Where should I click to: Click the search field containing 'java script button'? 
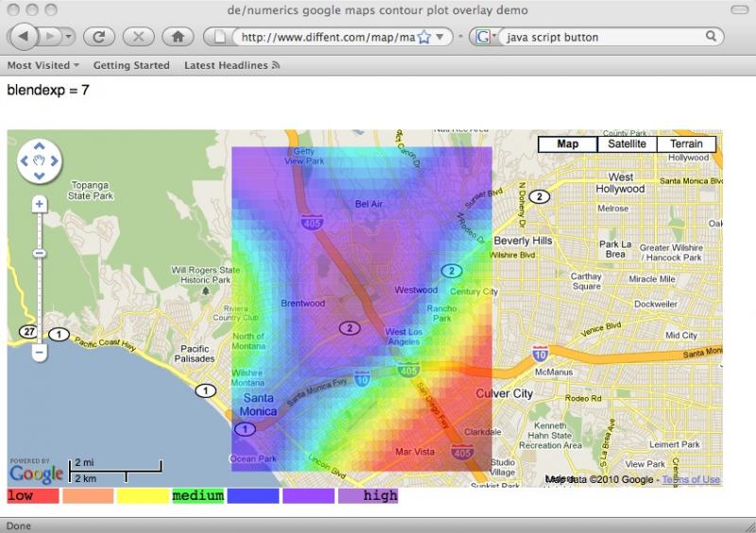pyautogui.click(x=603, y=37)
